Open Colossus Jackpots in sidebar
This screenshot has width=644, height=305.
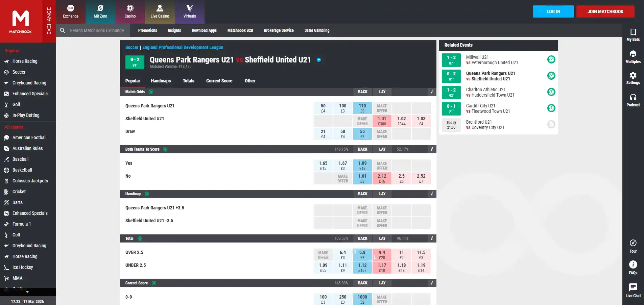tap(30, 181)
